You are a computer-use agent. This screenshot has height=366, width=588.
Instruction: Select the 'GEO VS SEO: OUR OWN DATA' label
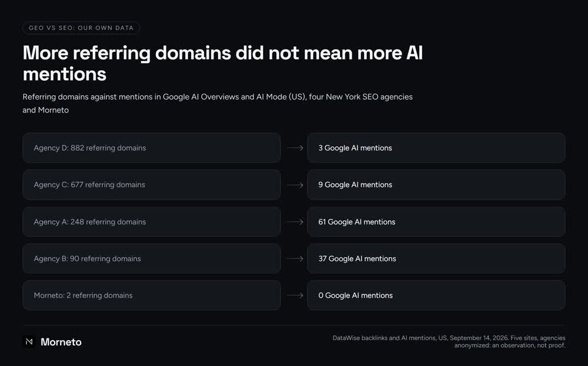[x=81, y=28]
